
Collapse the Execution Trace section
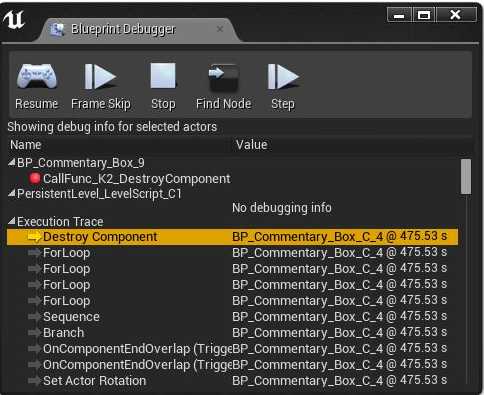point(12,221)
